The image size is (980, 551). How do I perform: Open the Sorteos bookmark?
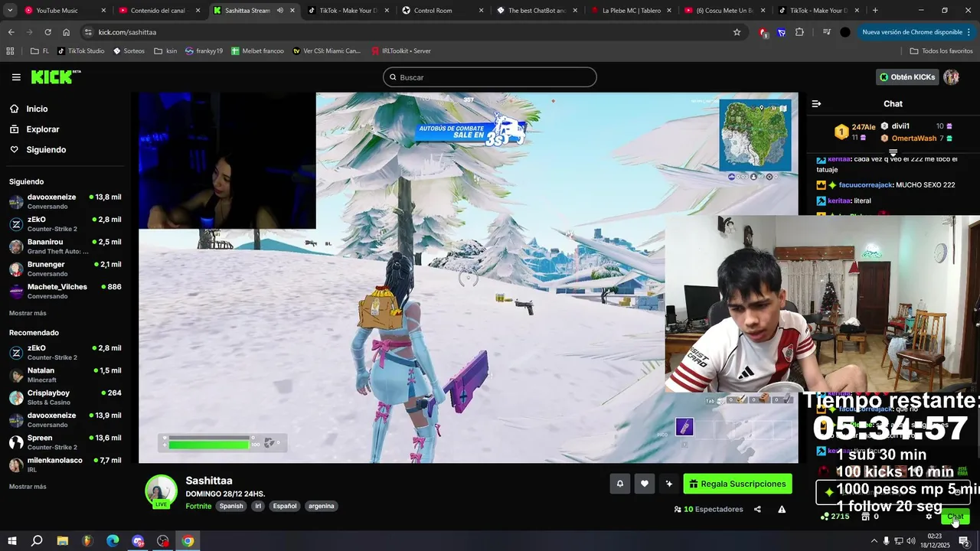click(129, 51)
